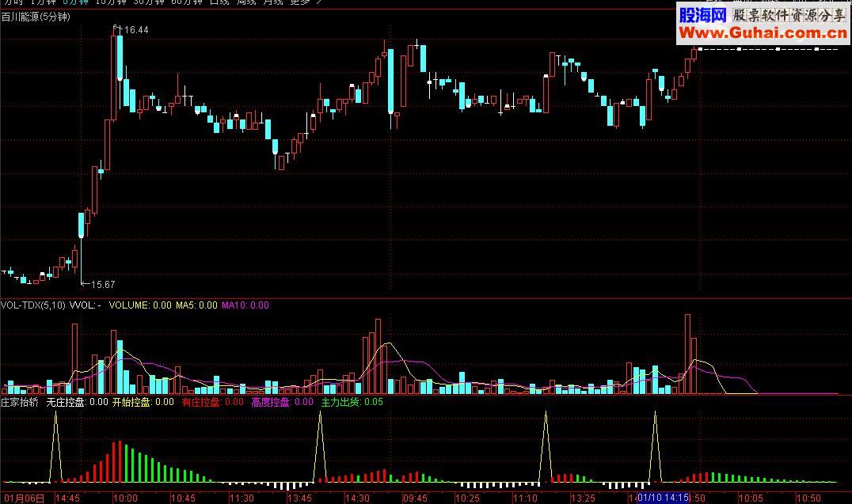Select the yellow MA5: 0.00 readout
The image size is (852, 504).
tap(196, 305)
